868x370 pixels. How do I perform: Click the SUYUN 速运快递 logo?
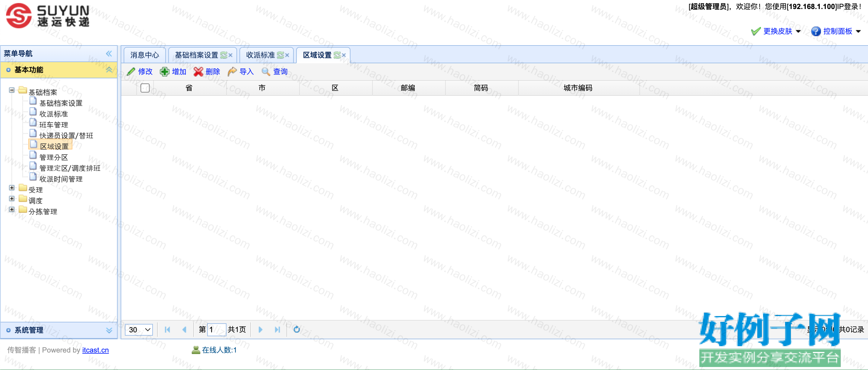48,15
